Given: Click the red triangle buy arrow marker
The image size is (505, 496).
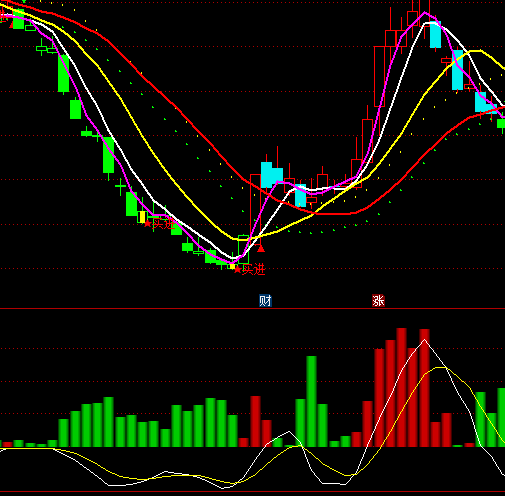Looking at the screenshot, I should [x=261, y=248].
